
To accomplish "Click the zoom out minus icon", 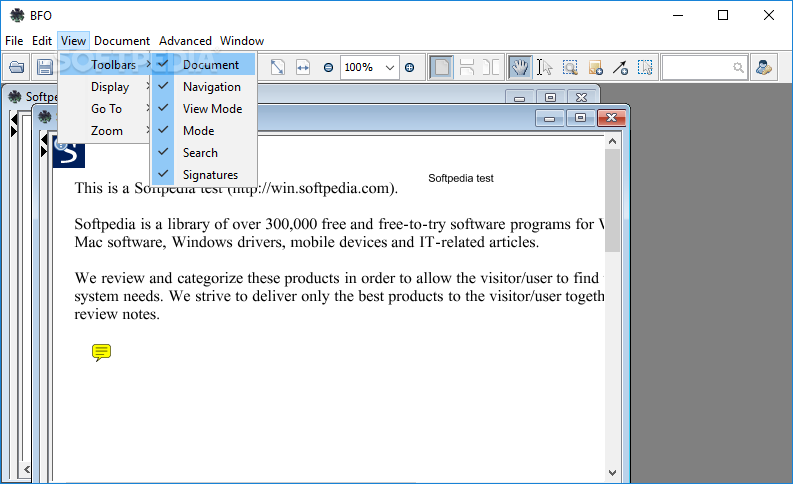I will [x=328, y=67].
